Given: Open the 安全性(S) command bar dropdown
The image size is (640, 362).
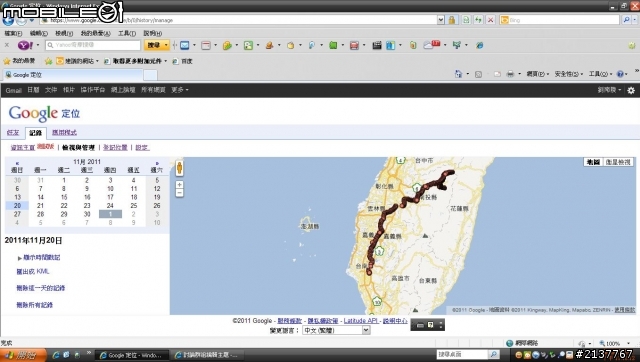Looking at the screenshot, I should (569, 74).
